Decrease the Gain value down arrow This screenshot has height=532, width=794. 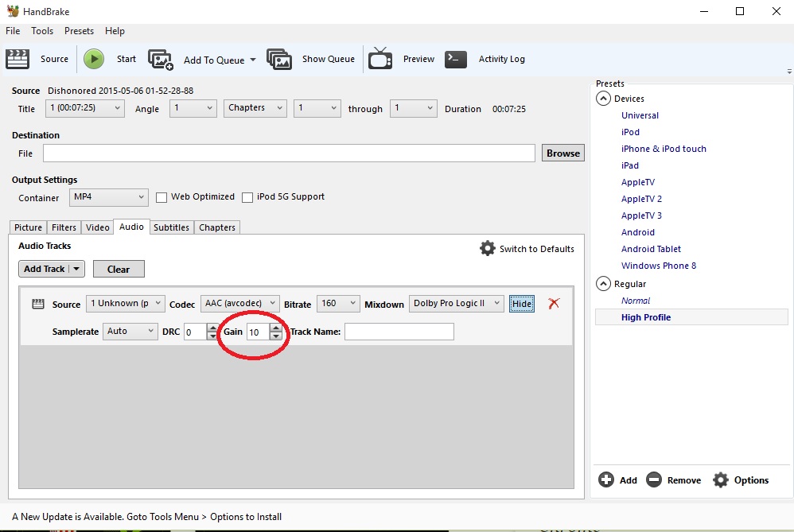(x=276, y=336)
